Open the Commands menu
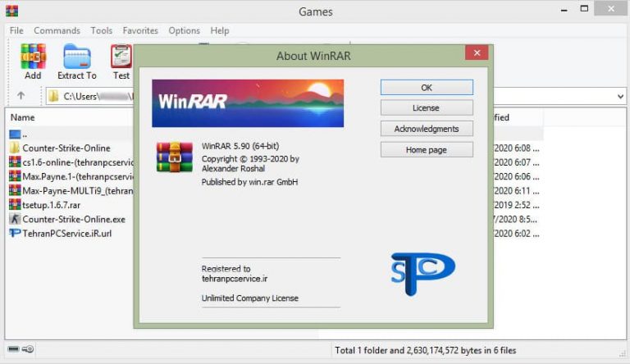This screenshot has width=630, height=364. click(57, 30)
